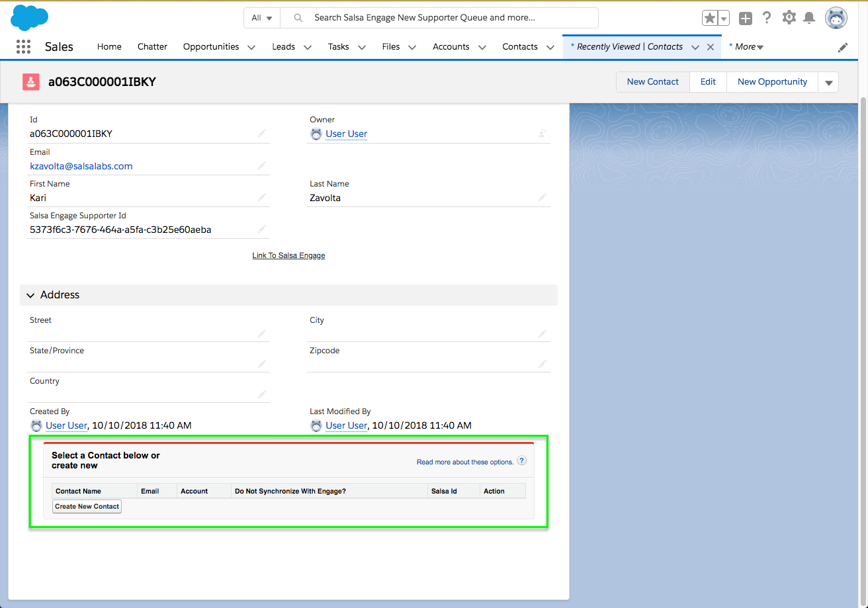Click the Owner avatar icon beside User User
This screenshot has height=608, width=868.
tap(316, 134)
